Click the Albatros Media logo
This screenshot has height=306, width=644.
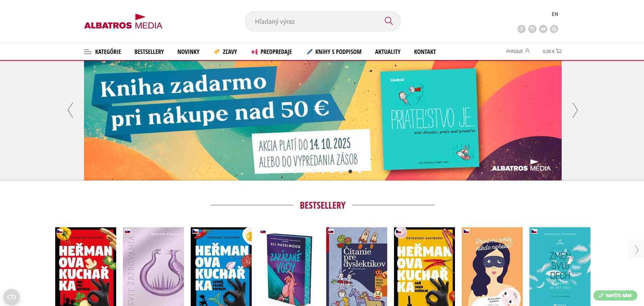coord(123,21)
